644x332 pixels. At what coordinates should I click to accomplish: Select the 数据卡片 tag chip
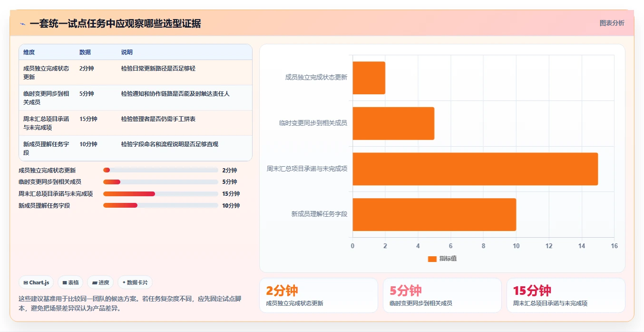(x=135, y=282)
